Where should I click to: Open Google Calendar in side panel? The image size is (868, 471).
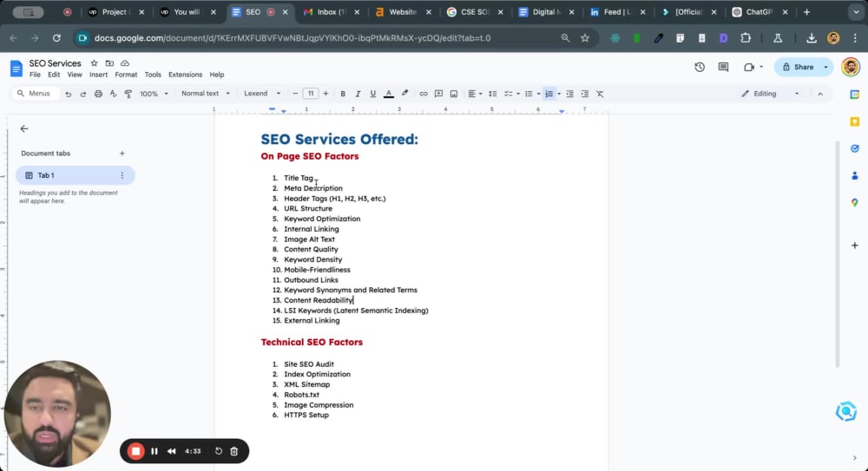(x=855, y=95)
